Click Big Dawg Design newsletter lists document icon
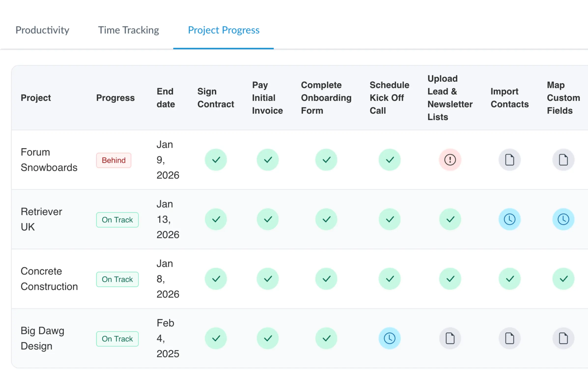Viewport: 588px width, 385px height. tap(450, 338)
